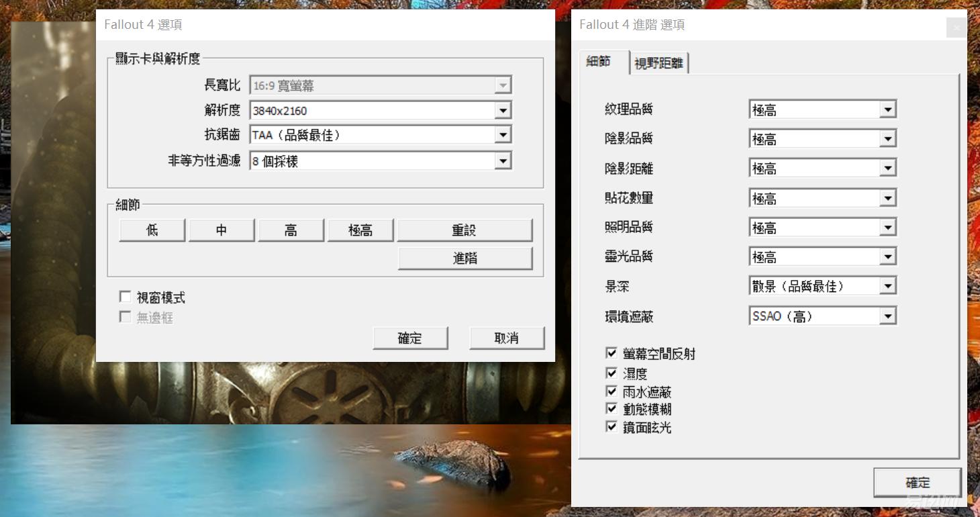
Task: Confirm advanced options with 確定 button
Action: (x=918, y=482)
